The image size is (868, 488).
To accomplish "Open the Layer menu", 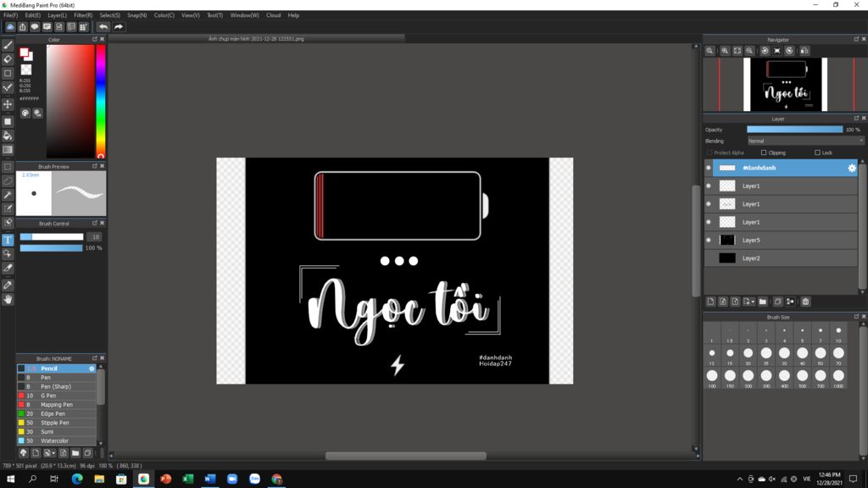I will [57, 15].
